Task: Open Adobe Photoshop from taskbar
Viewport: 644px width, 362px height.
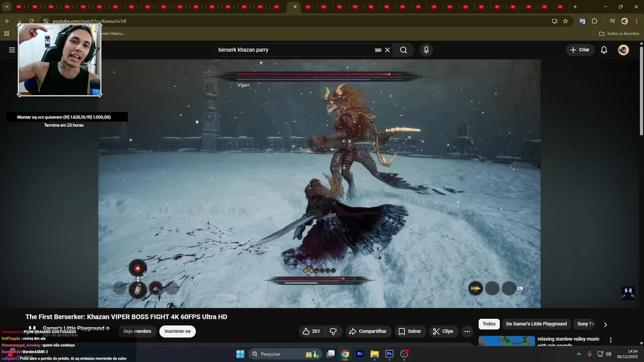Action: (389, 354)
